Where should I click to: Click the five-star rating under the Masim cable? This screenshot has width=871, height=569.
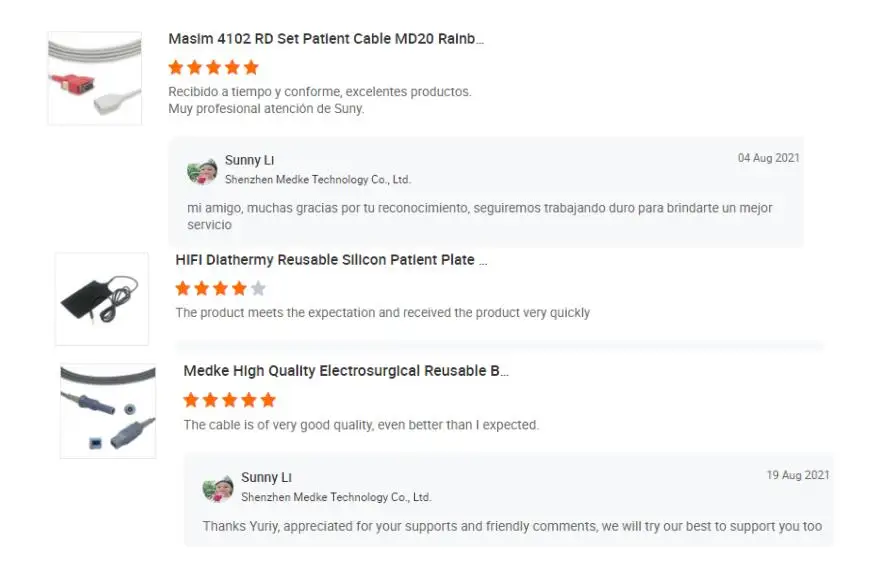213,68
